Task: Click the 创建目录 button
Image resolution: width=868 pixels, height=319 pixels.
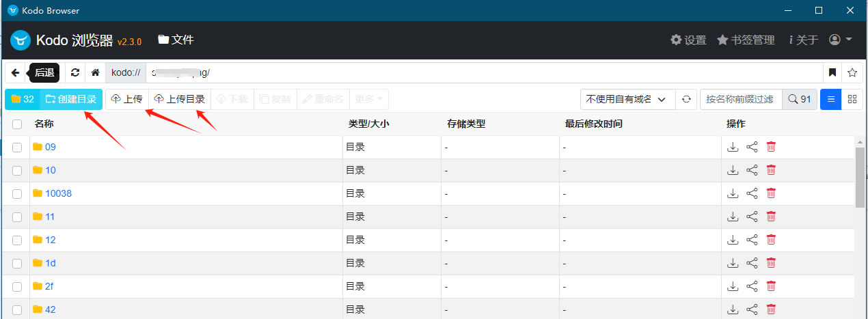Action: 71,99
